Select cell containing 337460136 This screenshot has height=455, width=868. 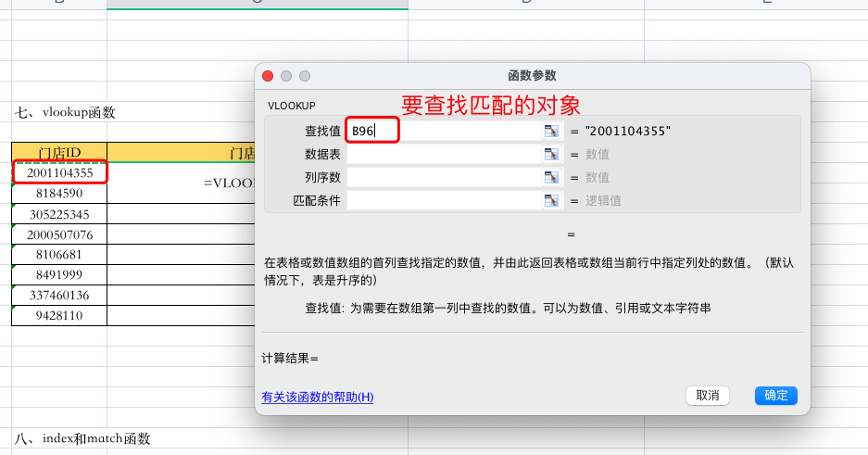pyautogui.click(x=59, y=296)
